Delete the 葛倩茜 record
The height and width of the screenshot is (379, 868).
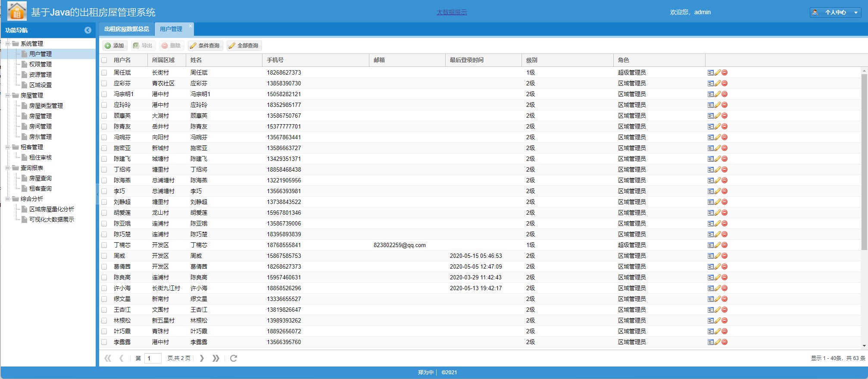[x=724, y=266]
